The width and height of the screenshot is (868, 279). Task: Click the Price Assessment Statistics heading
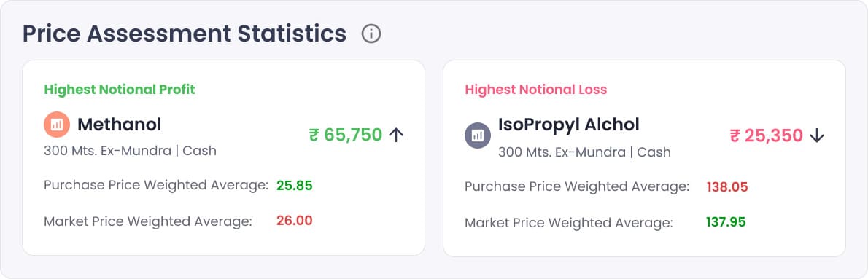[x=185, y=34]
